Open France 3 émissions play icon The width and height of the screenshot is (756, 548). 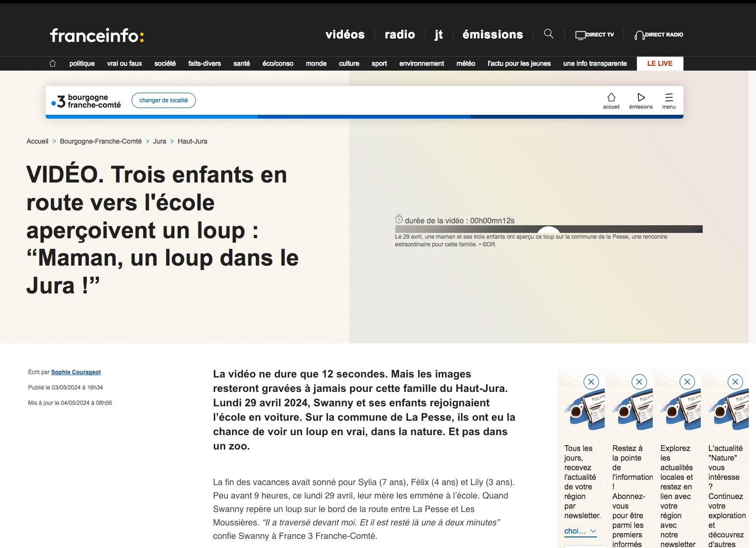click(641, 101)
